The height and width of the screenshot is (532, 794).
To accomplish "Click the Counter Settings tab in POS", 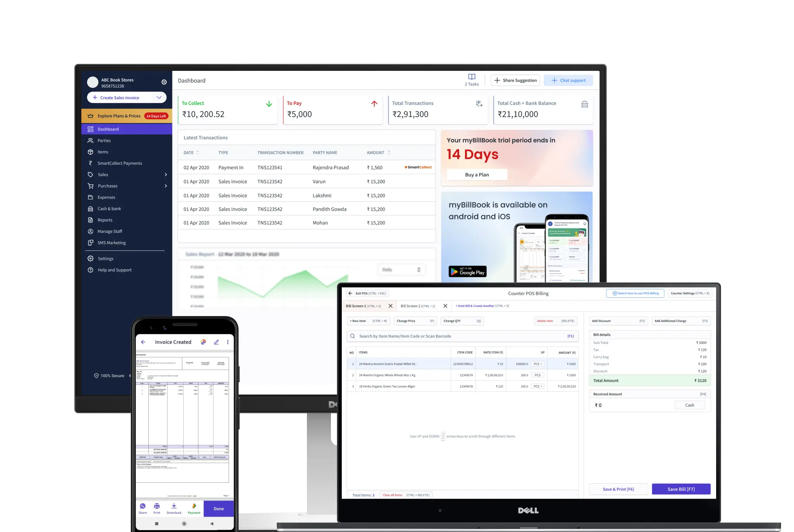I will 689,293.
